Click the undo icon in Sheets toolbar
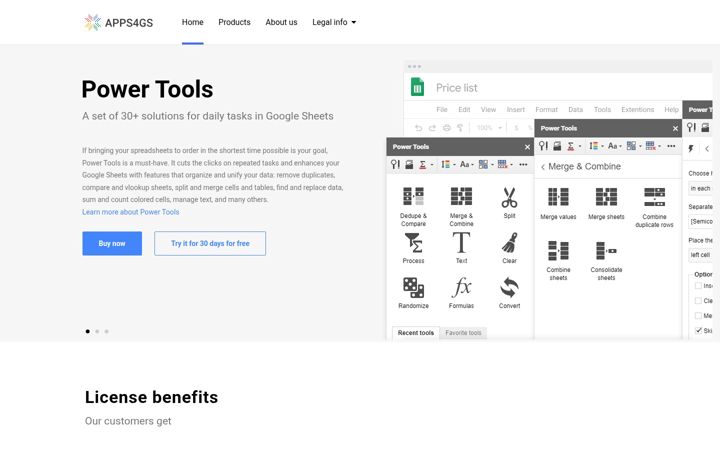Viewport: 720px width, 450px height. 418,128
